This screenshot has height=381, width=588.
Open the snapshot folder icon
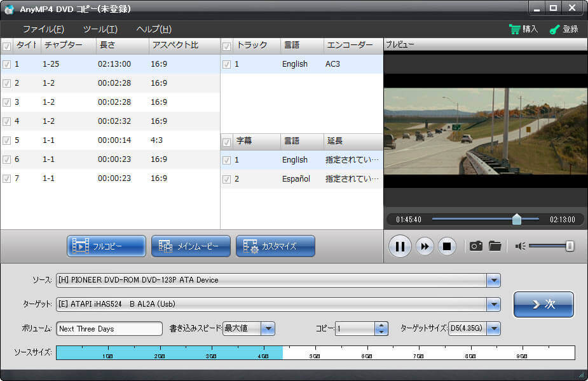(x=495, y=246)
